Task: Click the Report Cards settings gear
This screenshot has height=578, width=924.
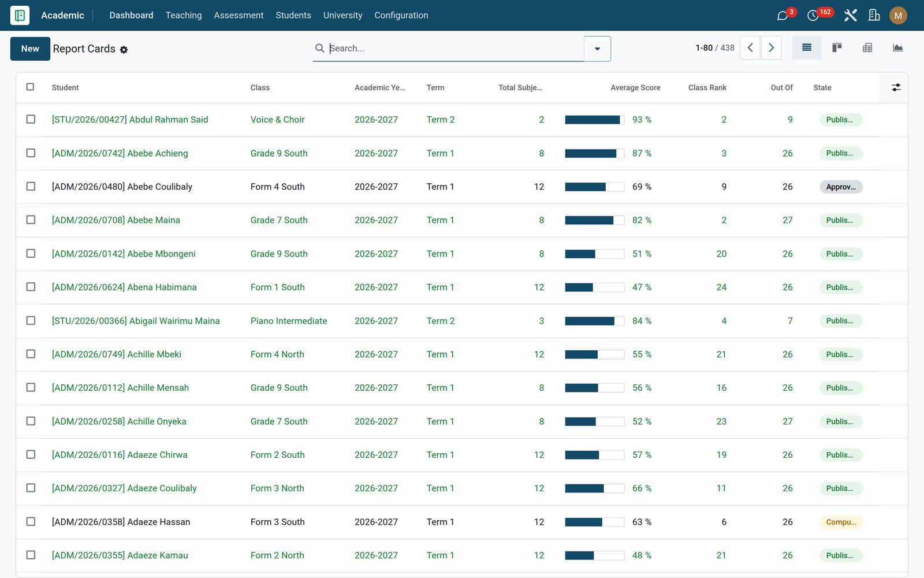Action: tap(124, 50)
